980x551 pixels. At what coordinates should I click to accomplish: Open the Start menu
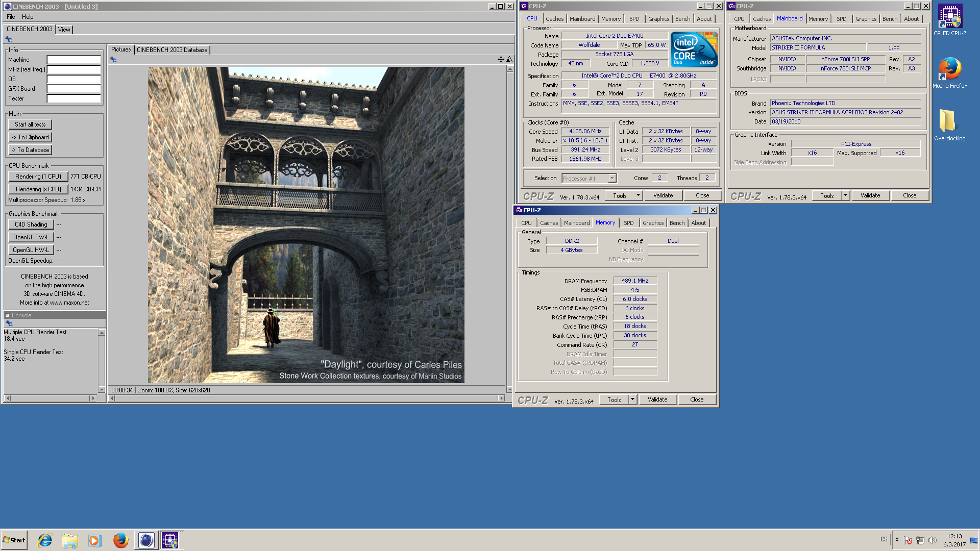point(14,540)
